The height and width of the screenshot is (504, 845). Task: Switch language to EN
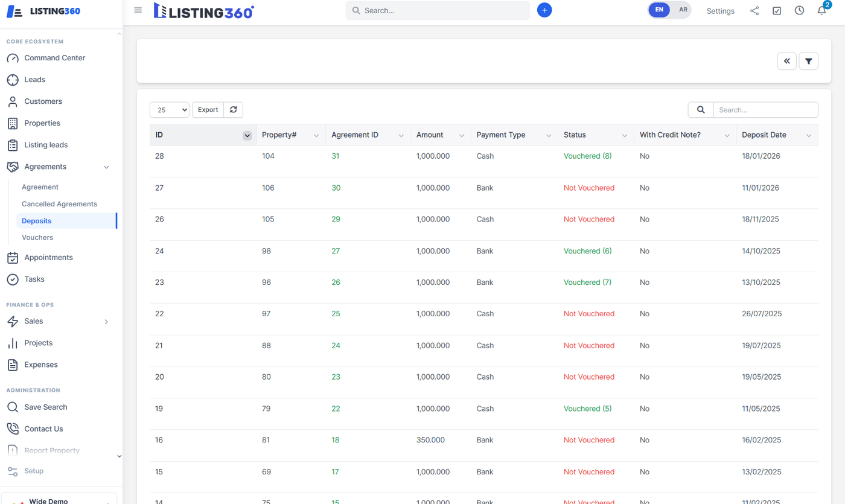[659, 10]
